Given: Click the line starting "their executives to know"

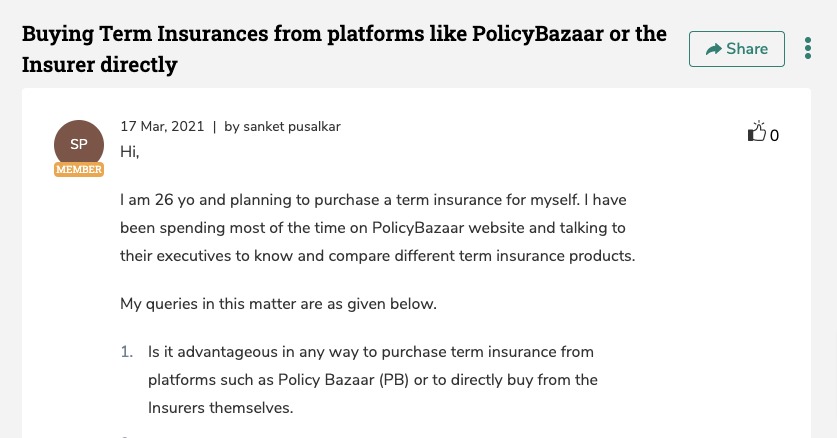Looking at the screenshot, I should 377,255.
